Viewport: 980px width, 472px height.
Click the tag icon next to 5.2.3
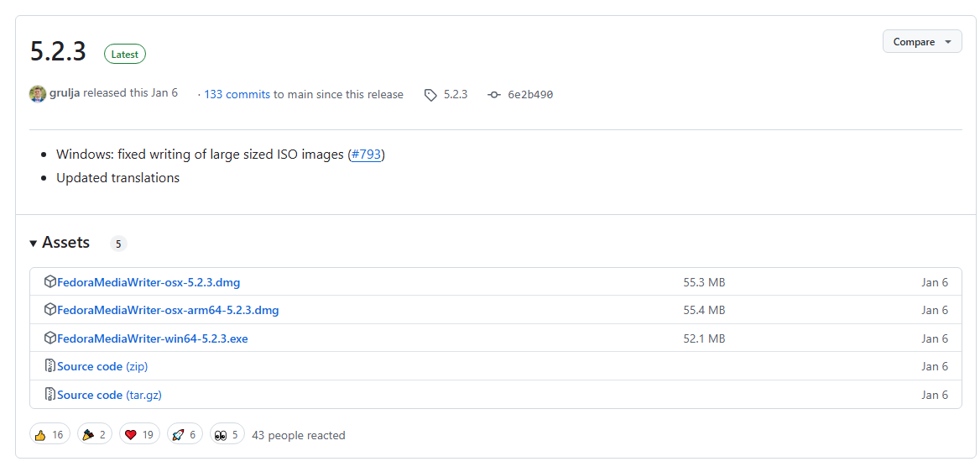pyautogui.click(x=430, y=95)
